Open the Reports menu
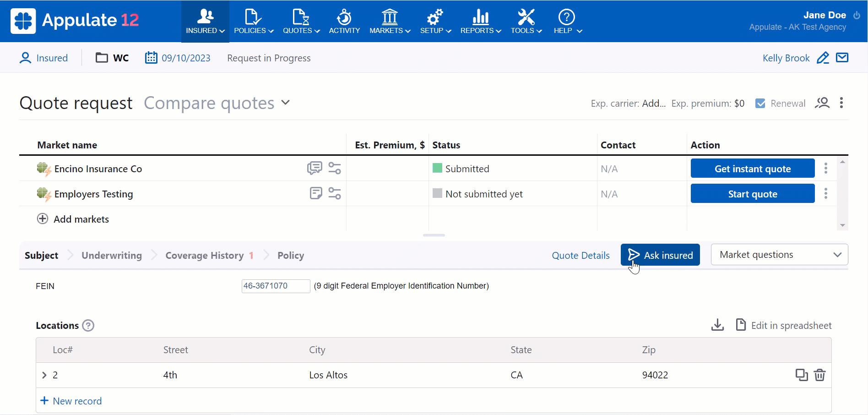This screenshot has width=868, height=415. pyautogui.click(x=480, y=22)
